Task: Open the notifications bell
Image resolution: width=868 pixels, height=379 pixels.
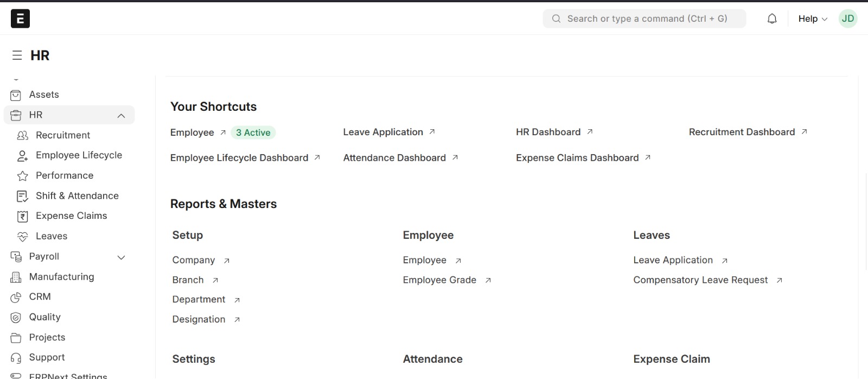Action: (x=772, y=18)
